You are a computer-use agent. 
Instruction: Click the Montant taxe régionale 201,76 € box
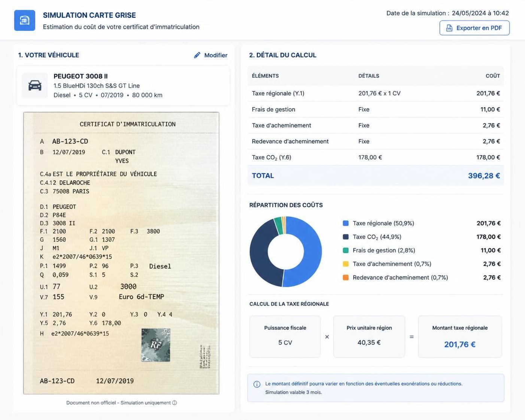[460, 337]
